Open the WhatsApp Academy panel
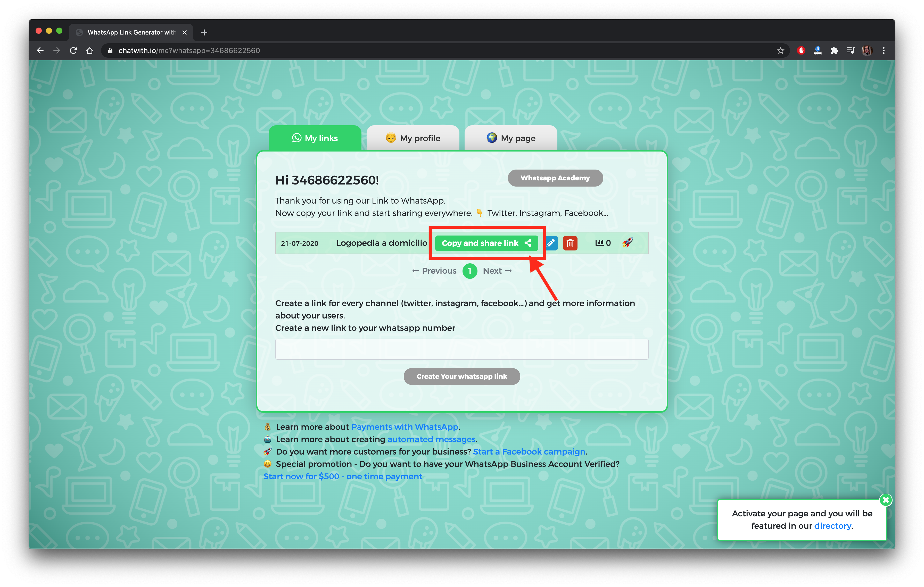 click(554, 178)
